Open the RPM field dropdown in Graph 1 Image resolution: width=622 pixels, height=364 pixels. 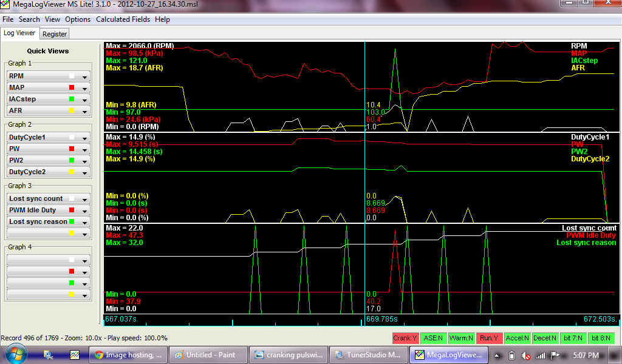(x=85, y=76)
